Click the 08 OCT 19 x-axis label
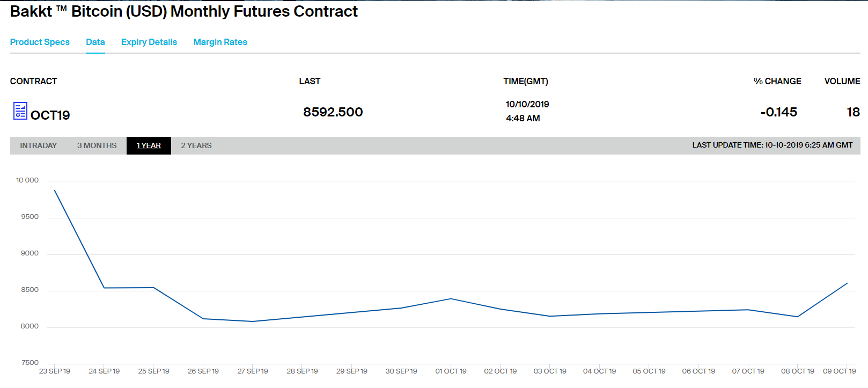This screenshot has width=868, height=388. [798, 371]
